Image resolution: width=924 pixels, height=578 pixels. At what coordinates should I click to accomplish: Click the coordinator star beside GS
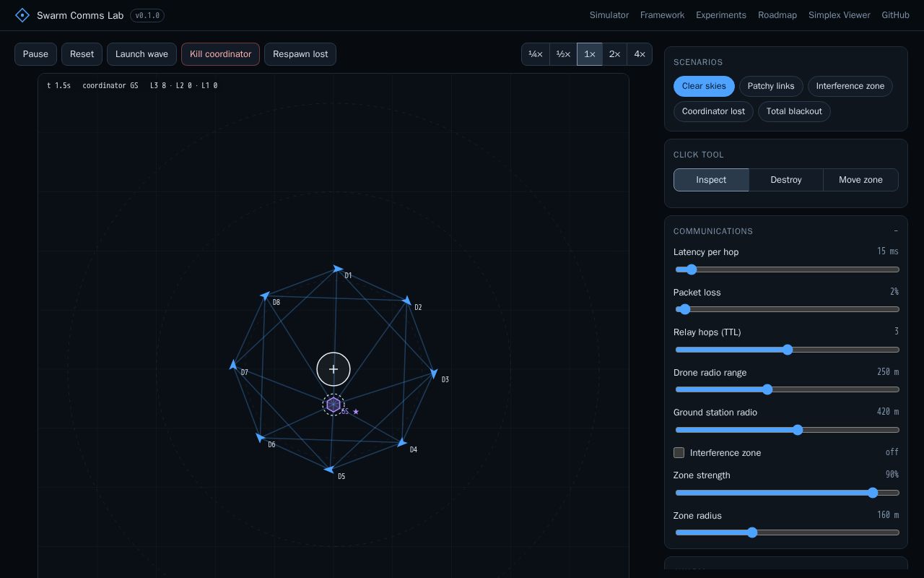click(x=356, y=412)
